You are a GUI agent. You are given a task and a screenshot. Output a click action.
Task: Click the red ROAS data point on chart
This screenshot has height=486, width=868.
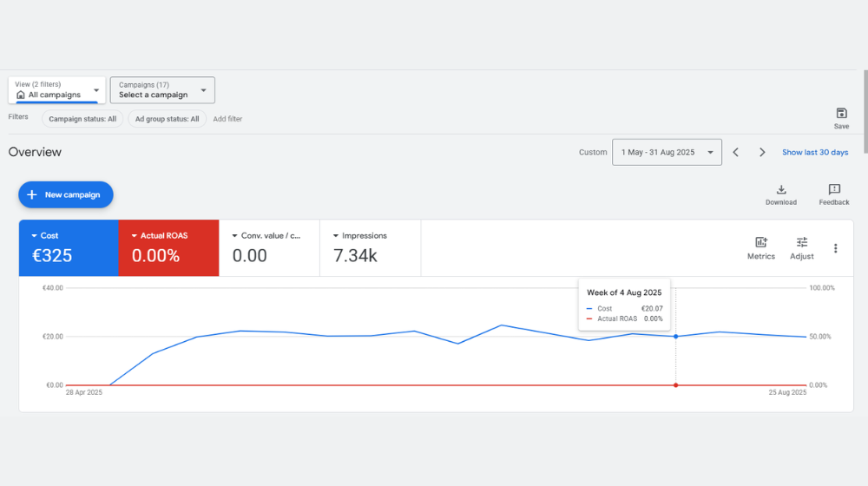(x=675, y=385)
